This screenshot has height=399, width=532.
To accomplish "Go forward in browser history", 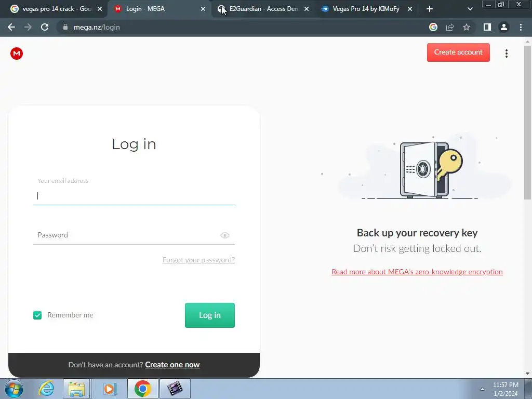I will coord(28,27).
